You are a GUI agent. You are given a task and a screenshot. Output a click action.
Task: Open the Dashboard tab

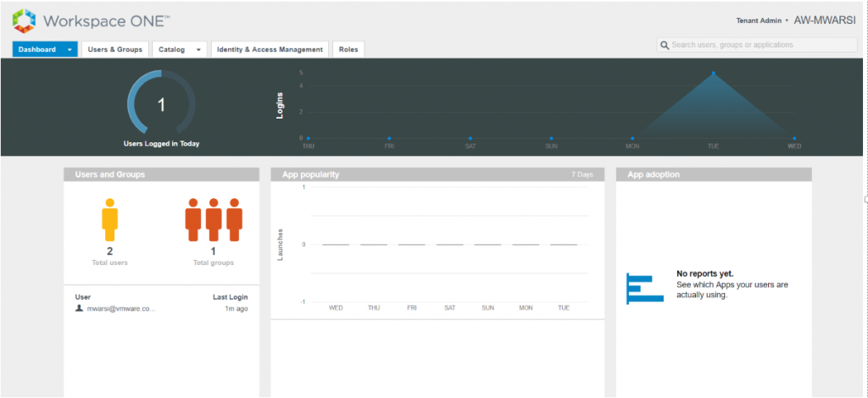(37, 49)
